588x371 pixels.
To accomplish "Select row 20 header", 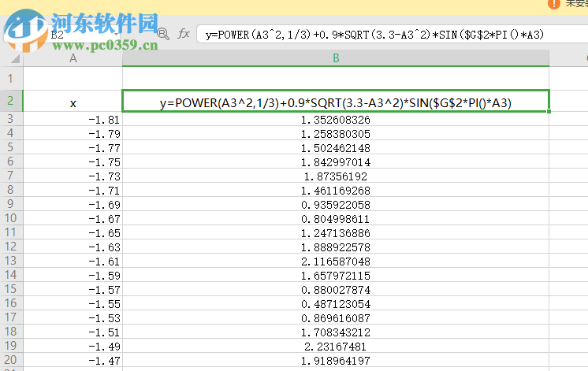I will 10,360.
